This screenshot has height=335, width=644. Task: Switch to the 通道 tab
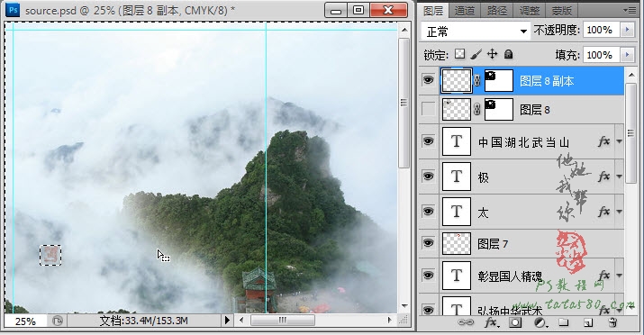coord(465,11)
